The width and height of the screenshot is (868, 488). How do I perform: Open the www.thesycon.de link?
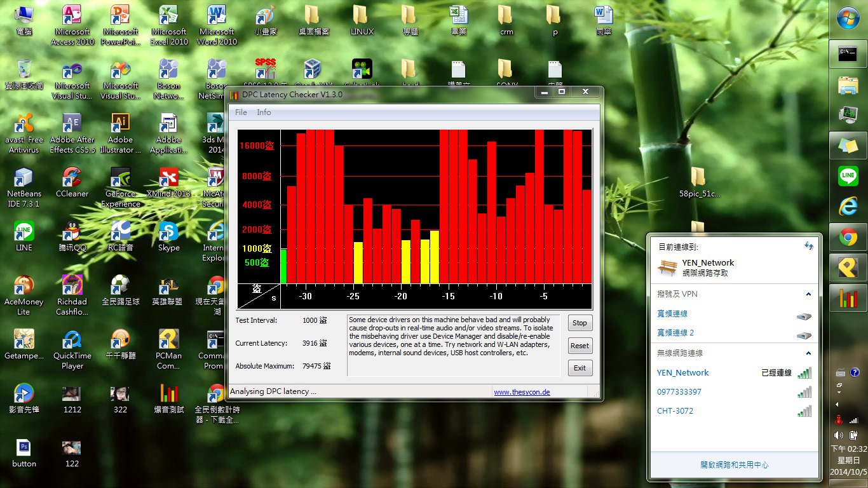point(522,392)
